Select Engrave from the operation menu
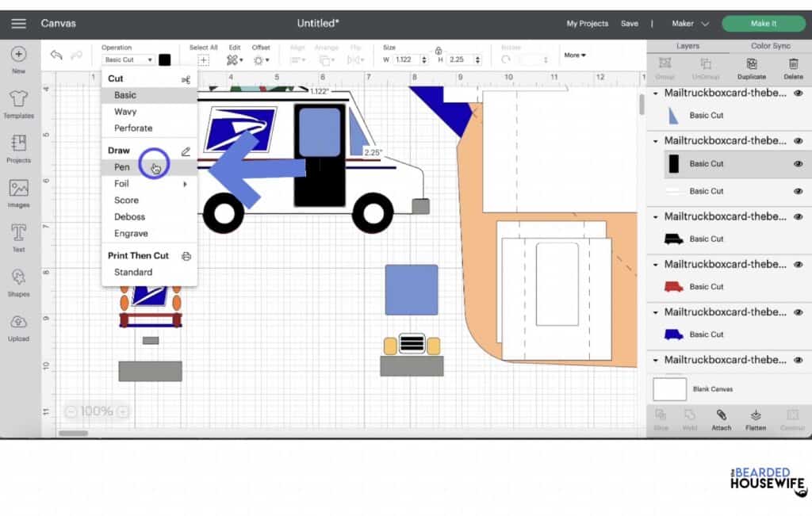The width and height of the screenshot is (812, 516). (132, 233)
